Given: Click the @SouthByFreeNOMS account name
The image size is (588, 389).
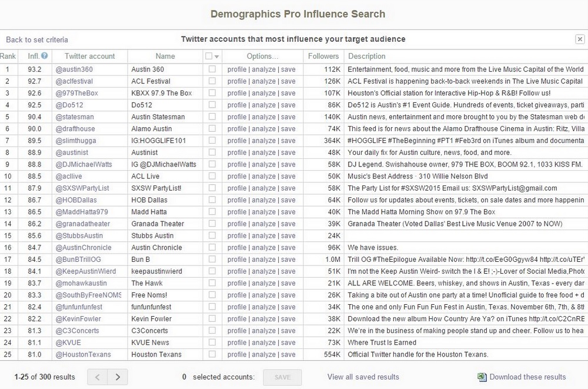Looking at the screenshot, I should pyautogui.click(x=88, y=295).
